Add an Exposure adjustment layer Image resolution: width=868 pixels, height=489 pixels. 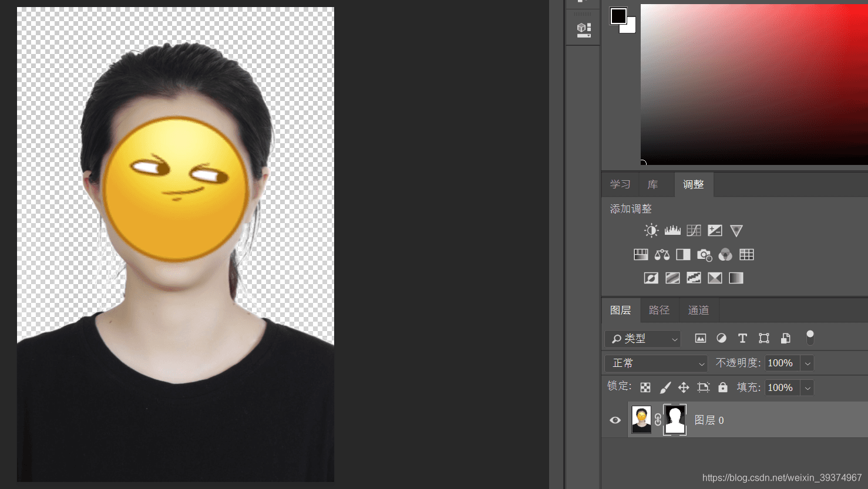[x=715, y=231]
